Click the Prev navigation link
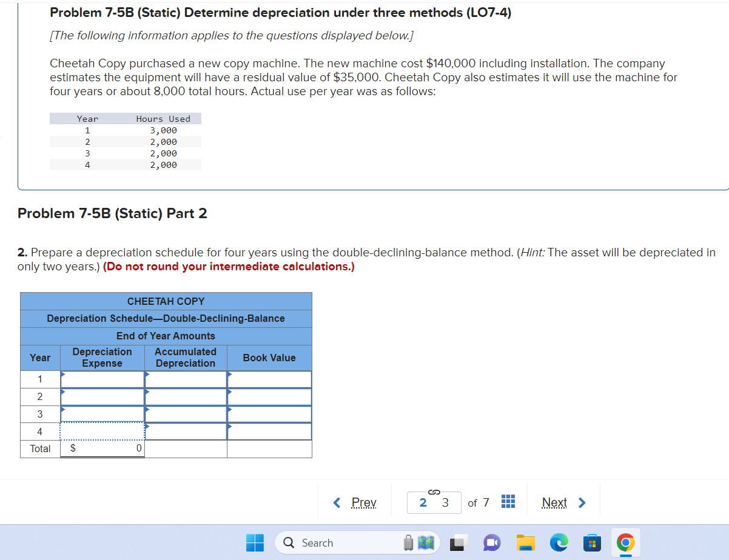 pyautogui.click(x=363, y=502)
